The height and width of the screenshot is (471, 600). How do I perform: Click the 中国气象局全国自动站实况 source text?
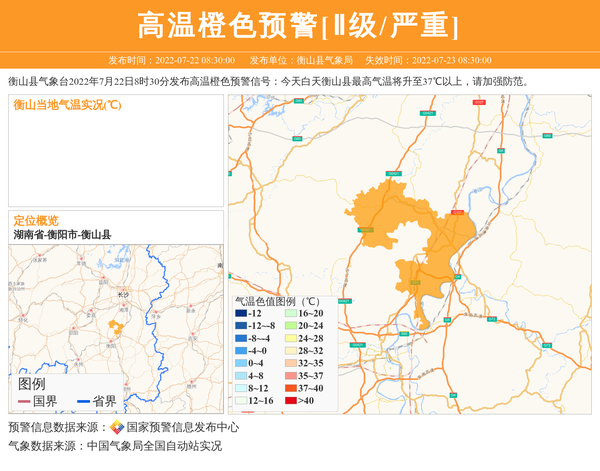154,446
